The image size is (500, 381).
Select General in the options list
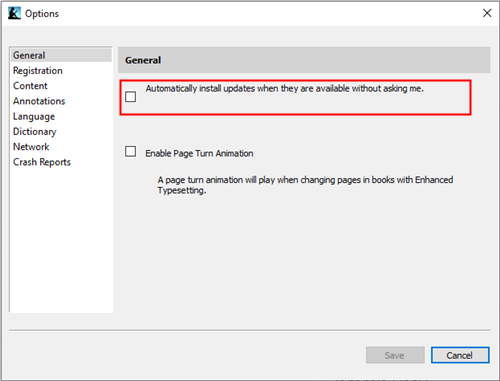(x=61, y=55)
